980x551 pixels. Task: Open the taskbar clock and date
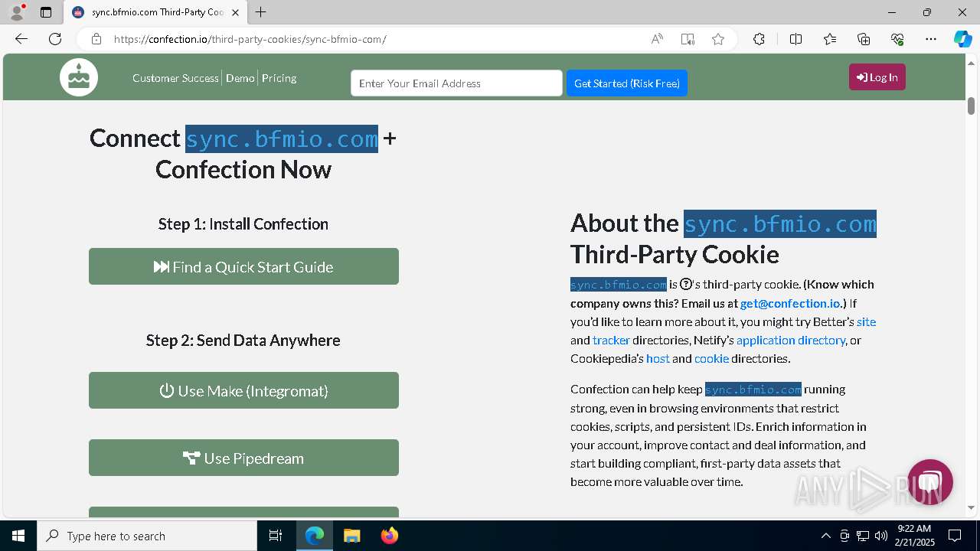(x=916, y=536)
